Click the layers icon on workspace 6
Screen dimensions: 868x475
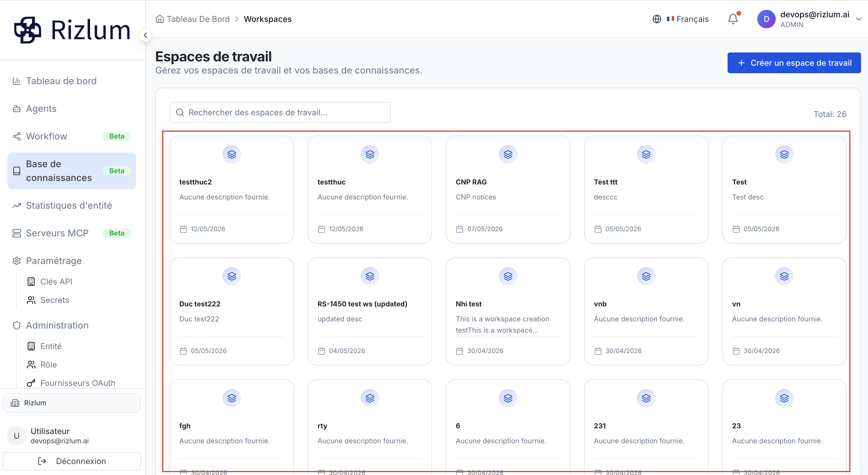(x=508, y=399)
